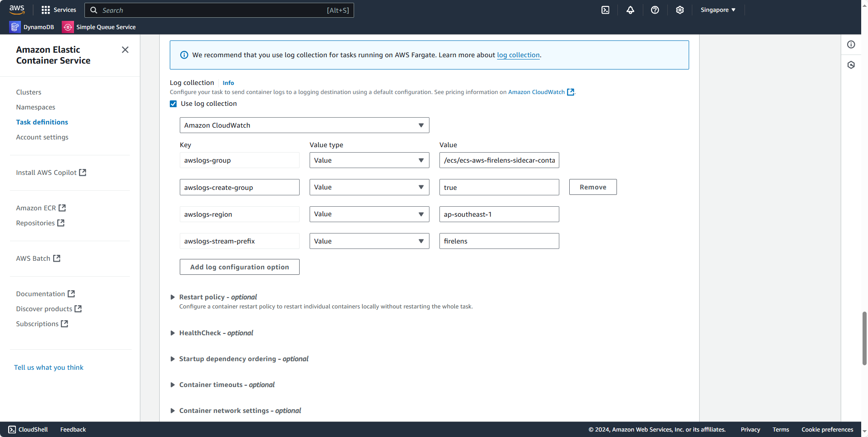868x437 pixels.
Task: Click Add log configuration option button
Action: click(x=240, y=267)
